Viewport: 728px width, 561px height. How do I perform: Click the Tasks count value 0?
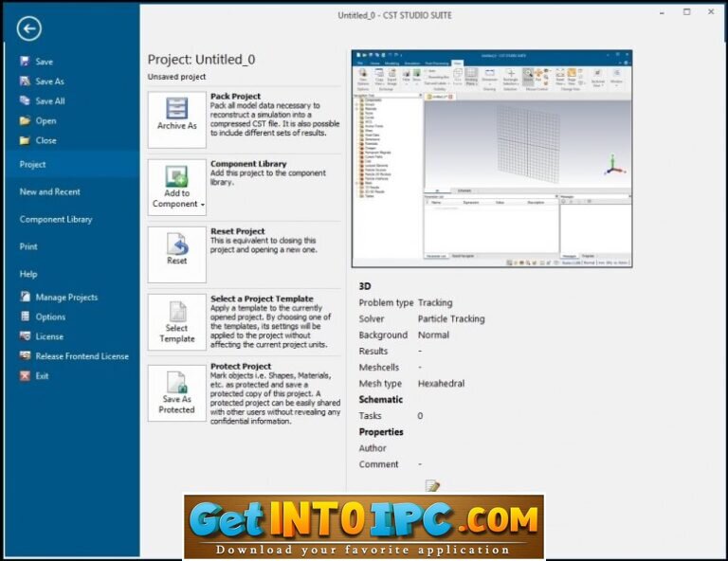[420, 416]
